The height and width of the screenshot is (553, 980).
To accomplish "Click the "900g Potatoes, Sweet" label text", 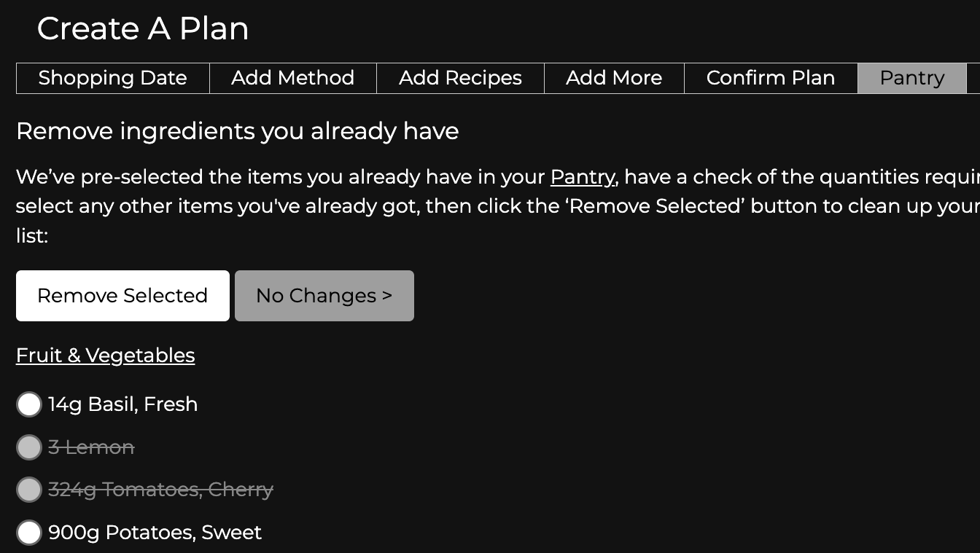I will point(155,533).
